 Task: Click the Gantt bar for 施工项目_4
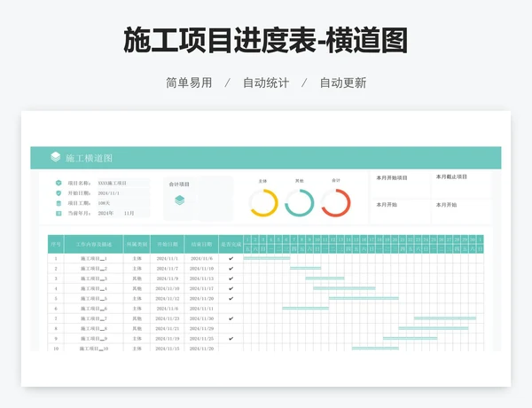[x=344, y=288]
